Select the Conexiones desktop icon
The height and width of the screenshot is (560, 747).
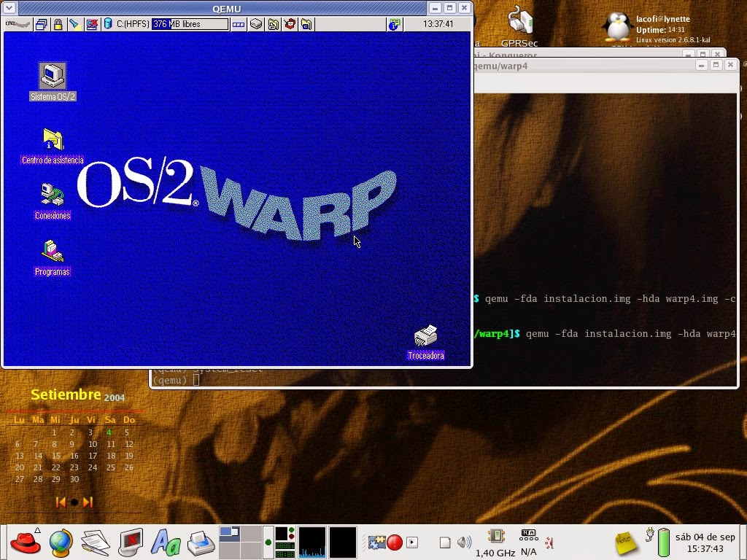click(53, 201)
